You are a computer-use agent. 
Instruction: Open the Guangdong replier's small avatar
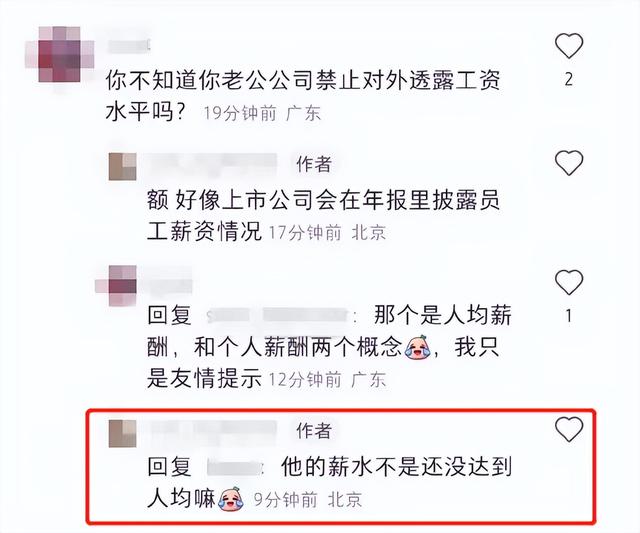tap(116, 286)
